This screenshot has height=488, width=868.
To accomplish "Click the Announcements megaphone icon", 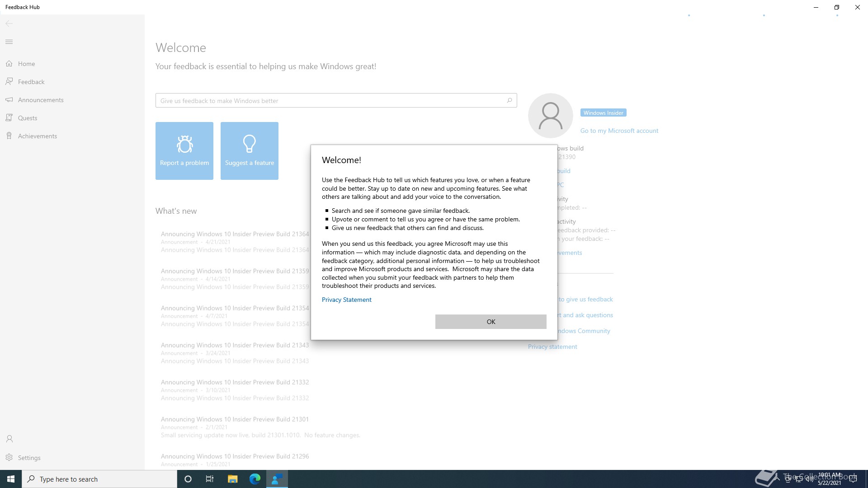I will (x=9, y=99).
